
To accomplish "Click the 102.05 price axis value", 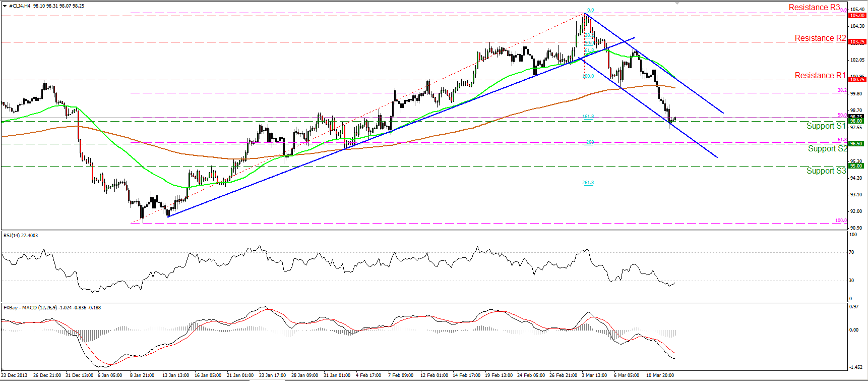I will [857, 60].
